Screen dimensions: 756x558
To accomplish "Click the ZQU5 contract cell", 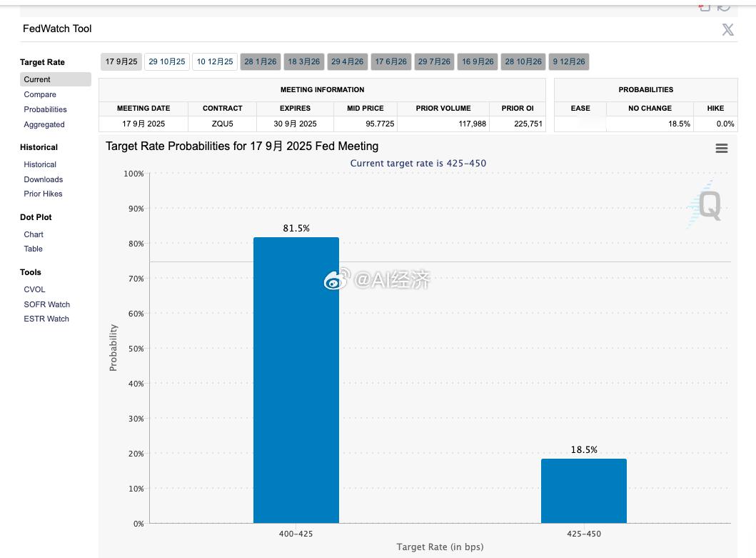I will (x=222, y=124).
